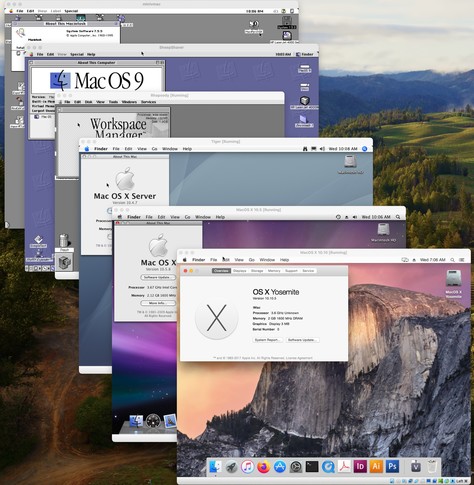Click volume icon in Tiger menu bar
The width and height of the screenshot is (474, 485).
click(322, 149)
